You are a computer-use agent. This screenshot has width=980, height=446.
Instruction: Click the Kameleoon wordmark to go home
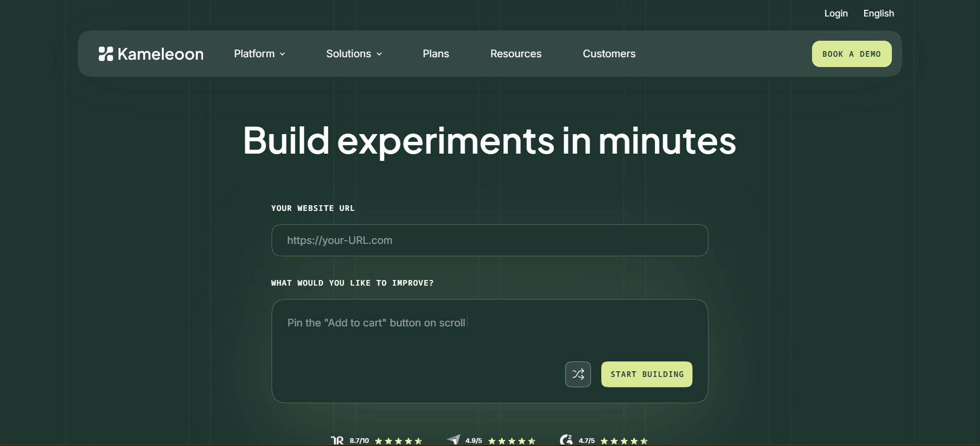(x=160, y=54)
